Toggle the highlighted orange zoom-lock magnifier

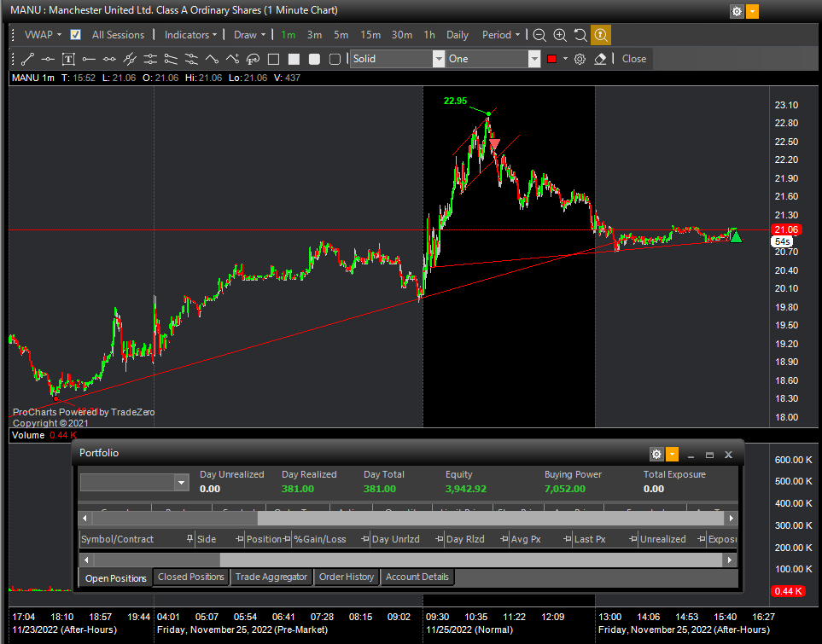pyautogui.click(x=601, y=35)
